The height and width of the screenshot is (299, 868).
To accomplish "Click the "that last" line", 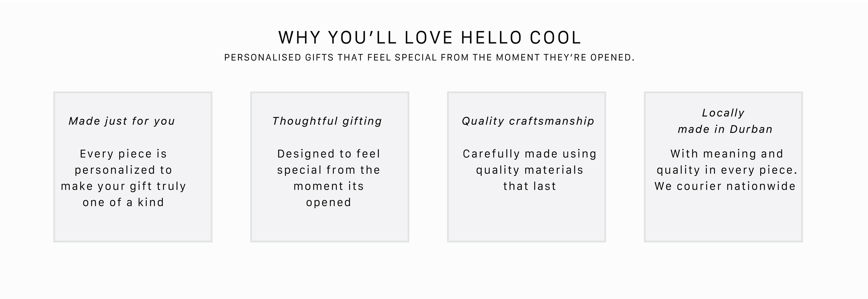I will [x=529, y=186].
